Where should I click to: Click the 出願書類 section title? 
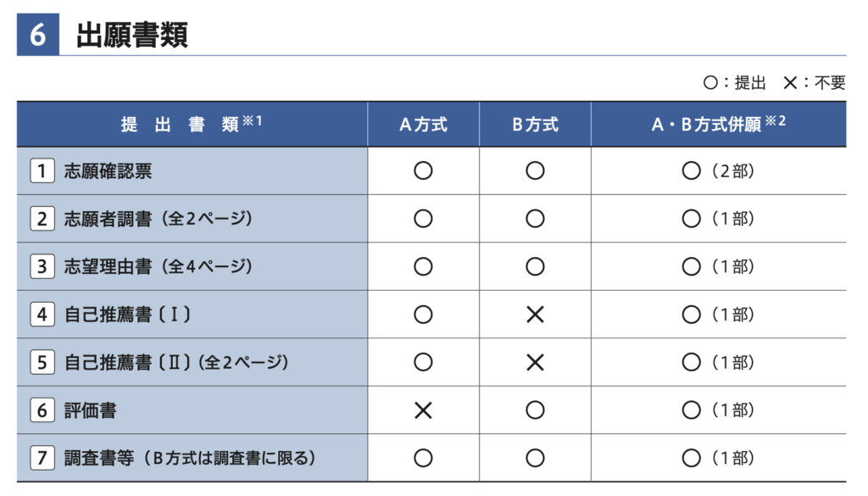(x=132, y=36)
